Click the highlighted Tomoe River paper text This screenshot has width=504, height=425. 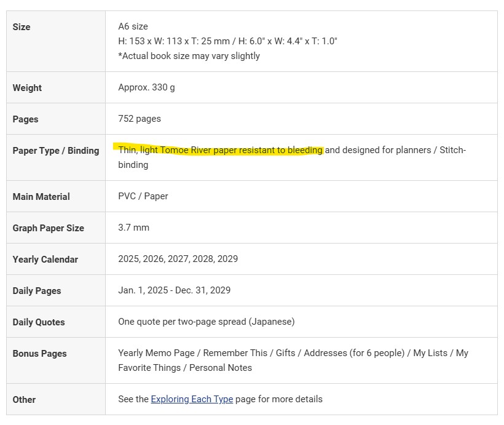[x=220, y=150]
